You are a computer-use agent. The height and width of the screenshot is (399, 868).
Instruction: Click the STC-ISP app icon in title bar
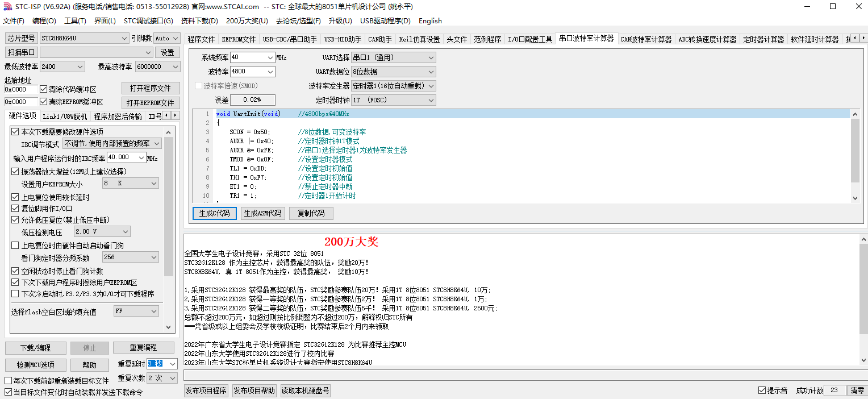[x=8, y=7]
